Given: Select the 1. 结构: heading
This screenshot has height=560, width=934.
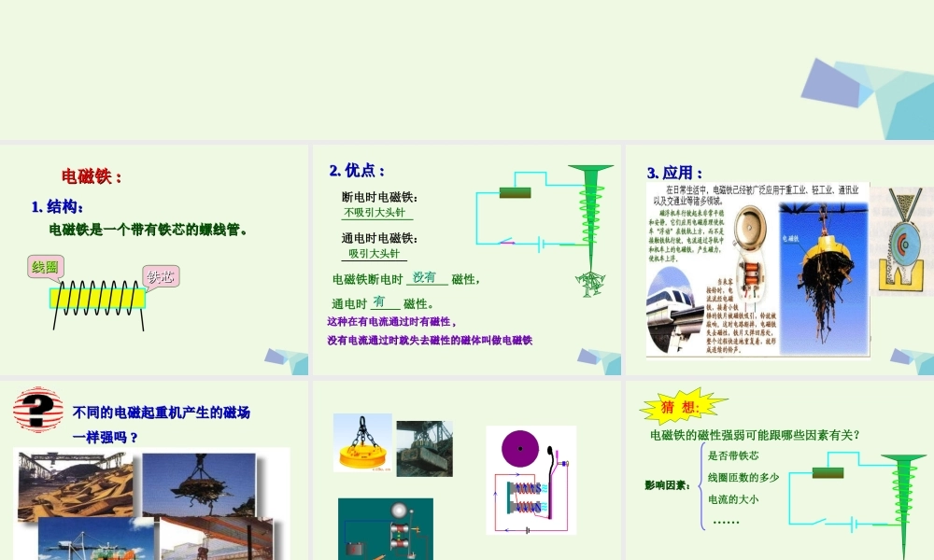Looking at the screenshot, I should point(57,207).
